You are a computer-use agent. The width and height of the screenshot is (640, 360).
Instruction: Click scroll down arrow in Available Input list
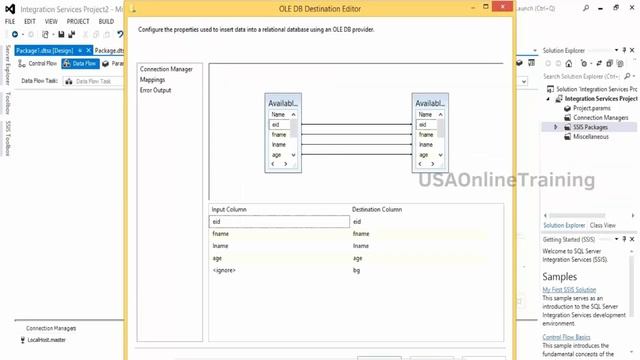[293, 155]
